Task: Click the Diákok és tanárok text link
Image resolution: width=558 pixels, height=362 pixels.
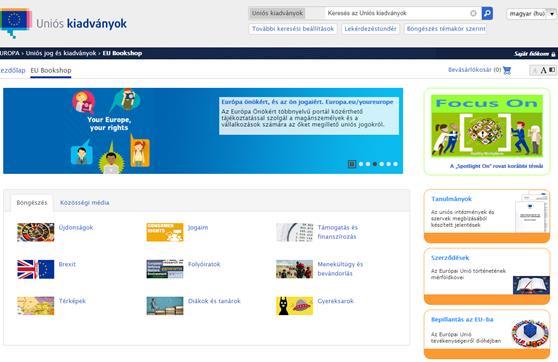Action: point(214,301)
